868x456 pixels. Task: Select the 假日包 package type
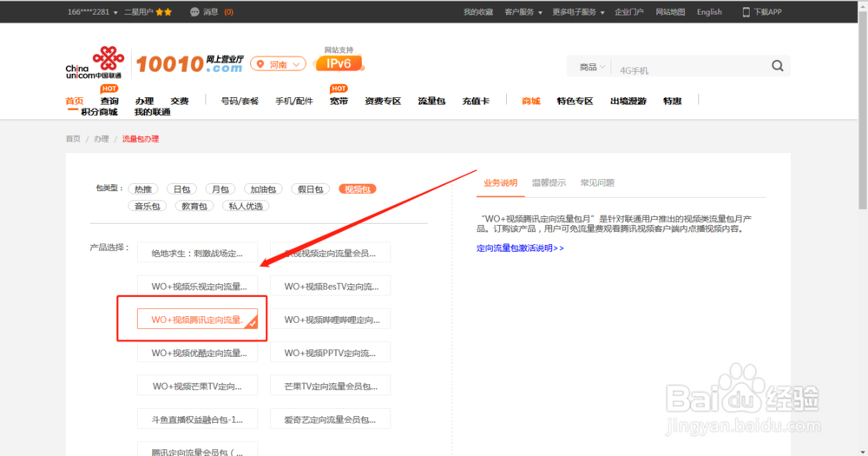point(310,189)
